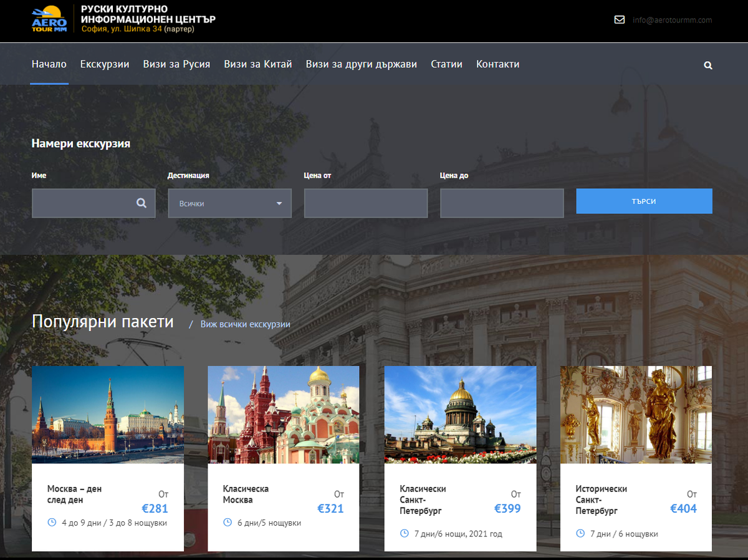
Task: Open the Статии menu item
Action: tap(446, 64)
